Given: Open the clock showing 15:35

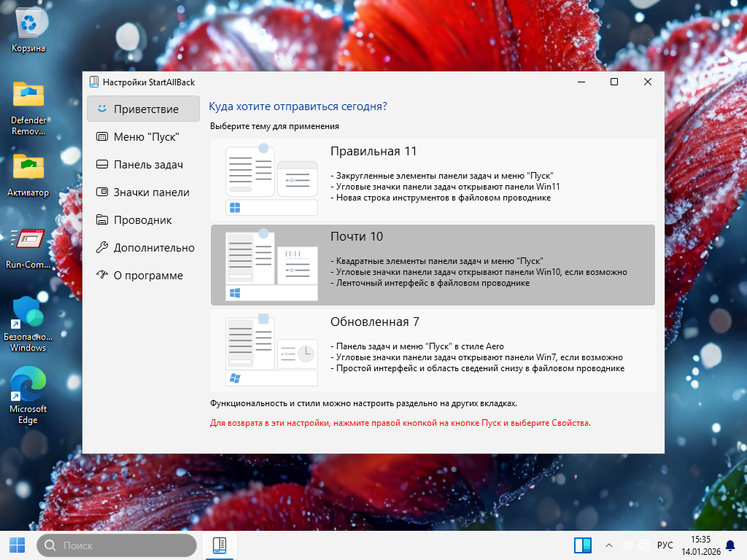Looking at the screenshot, I should coord(700,545).
